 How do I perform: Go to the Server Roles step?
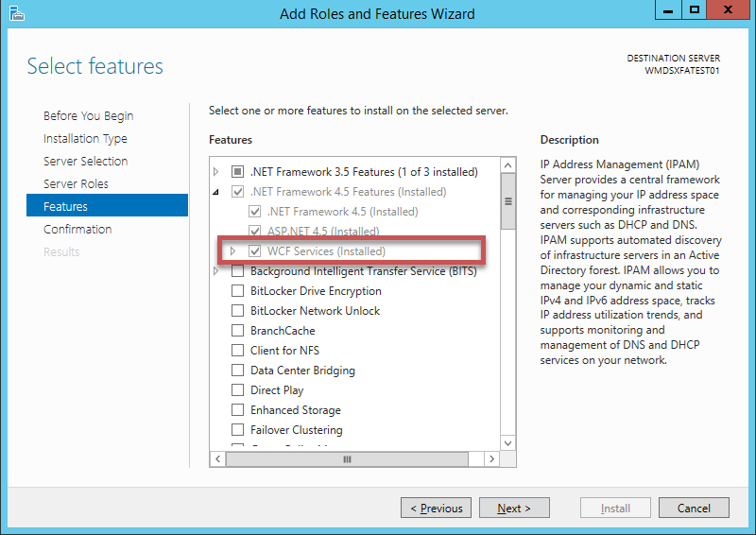76,183
